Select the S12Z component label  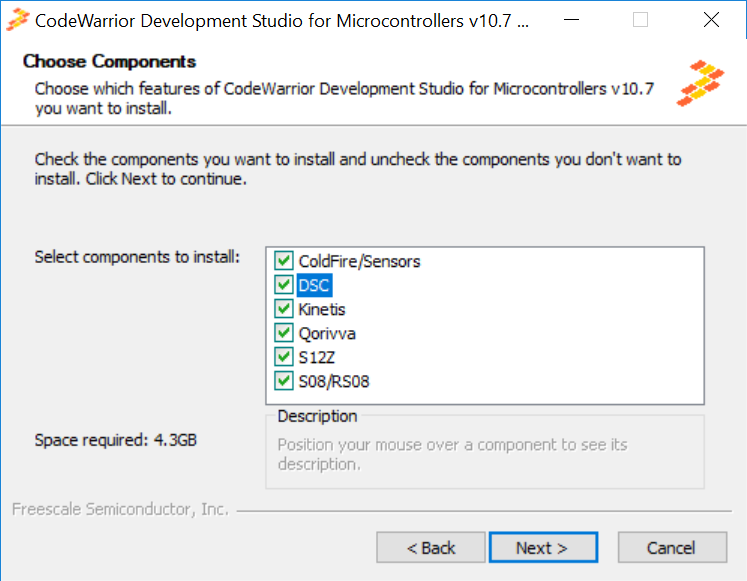pyautogui.click(x=316, y=357)
